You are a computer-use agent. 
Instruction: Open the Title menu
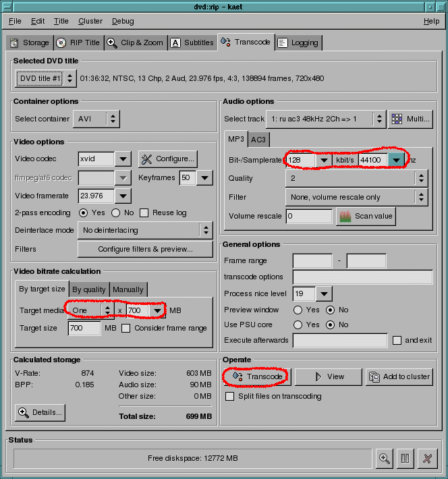pos(61,21)
